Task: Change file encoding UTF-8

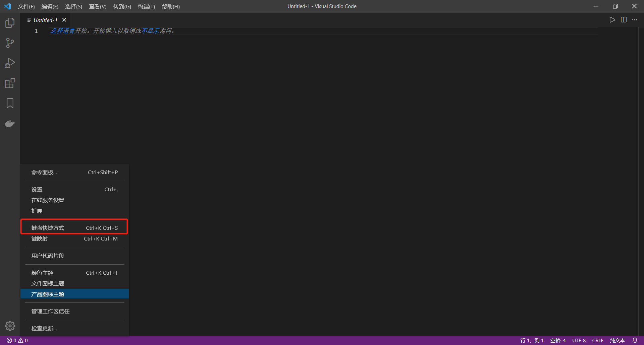Action: click(579, 340)
